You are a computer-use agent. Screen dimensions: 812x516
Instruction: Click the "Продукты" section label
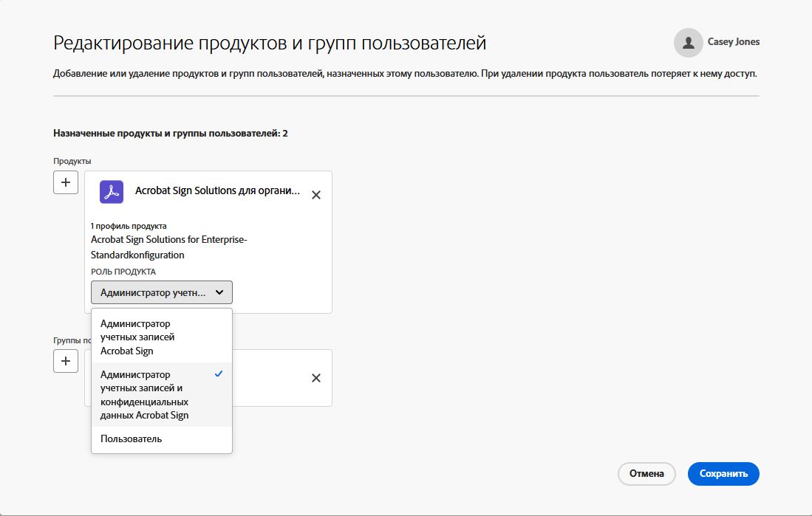(x=72, y=161)
